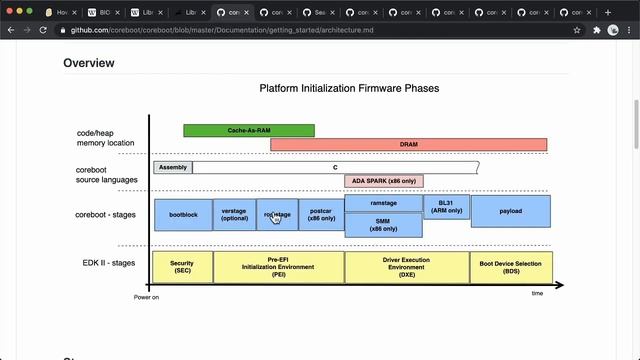Click the 'bootblock' stage box
Image resolution: width=640 pixels, height=360 pixels.
[x=183, y=215]
